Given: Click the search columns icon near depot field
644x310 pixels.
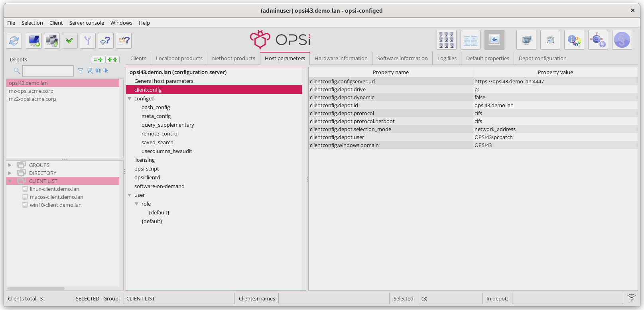Looking at the screenshot, I should 98,71.
